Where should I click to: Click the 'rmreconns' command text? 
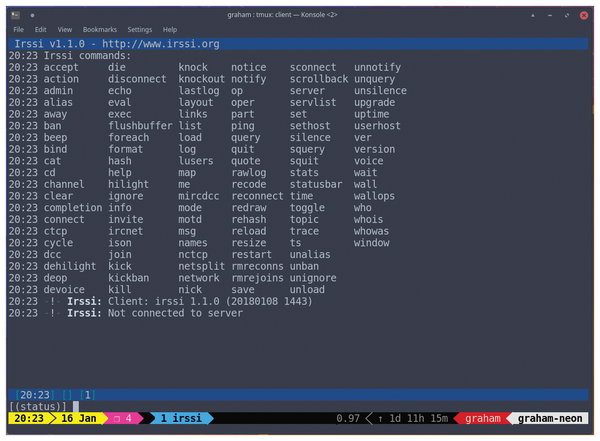257,266
